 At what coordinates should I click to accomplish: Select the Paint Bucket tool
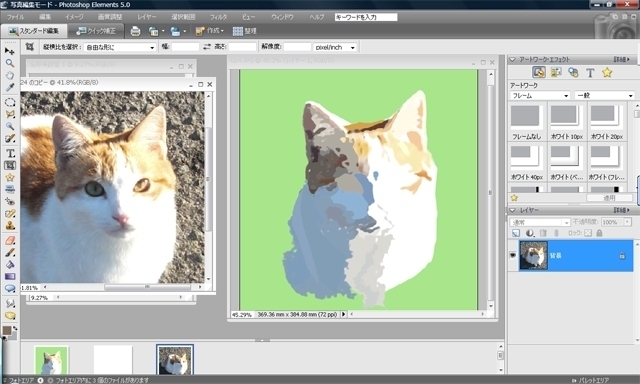10,264
